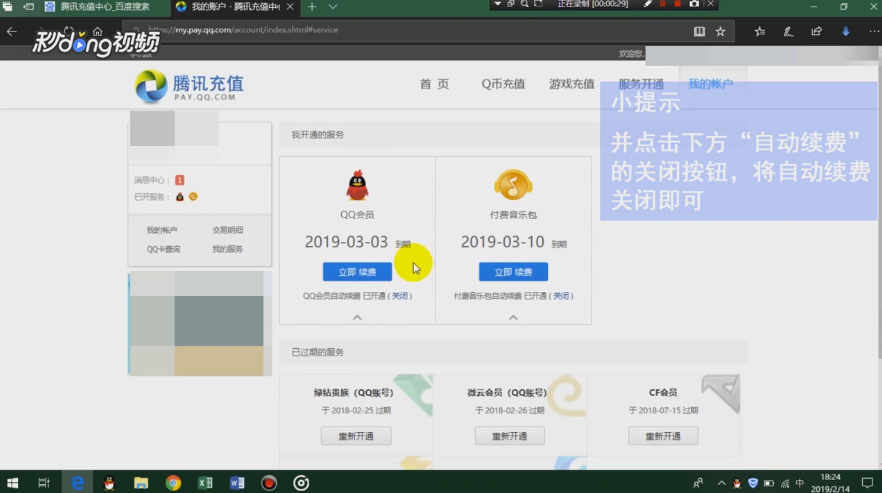Open 游戏充值 navigation item
This screenshot has width=882, height=493.
click(572, 84)
